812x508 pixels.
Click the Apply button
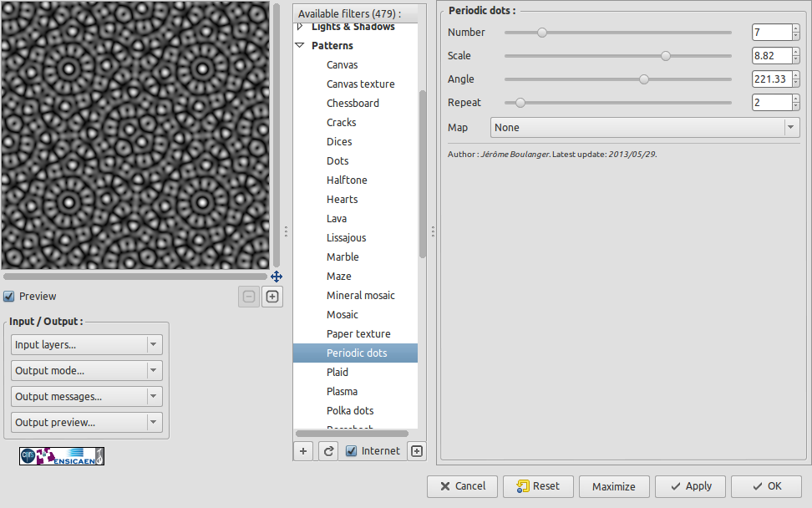pos(690,486)
